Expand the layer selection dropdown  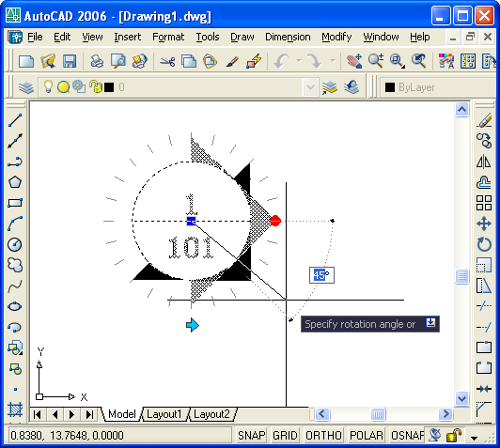310,87
